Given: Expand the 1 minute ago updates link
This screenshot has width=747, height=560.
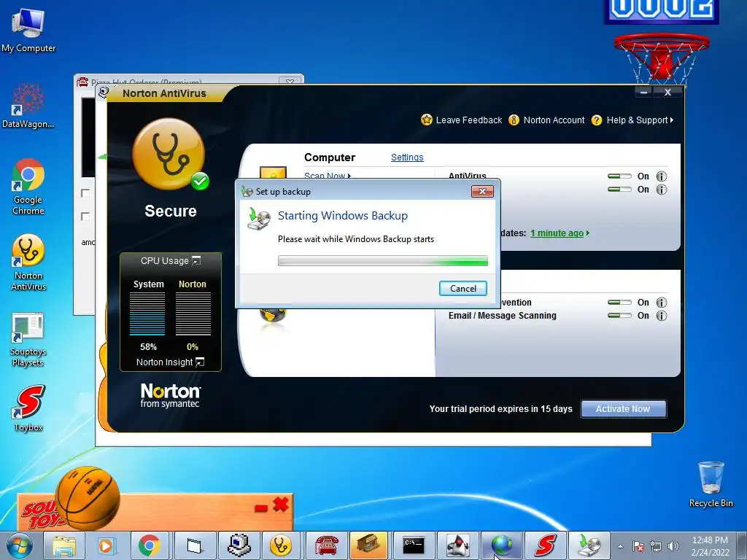Looking at the screenshot, I should pos(560,233).
